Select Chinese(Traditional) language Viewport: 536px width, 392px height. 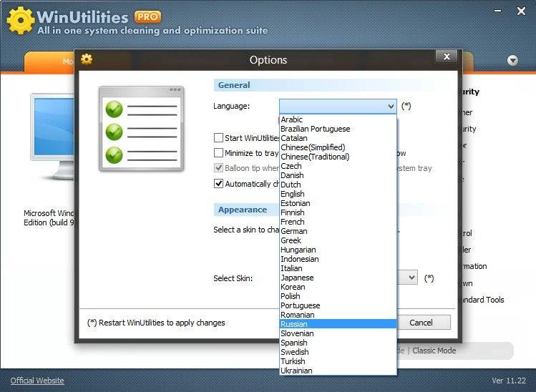[338, 157]
